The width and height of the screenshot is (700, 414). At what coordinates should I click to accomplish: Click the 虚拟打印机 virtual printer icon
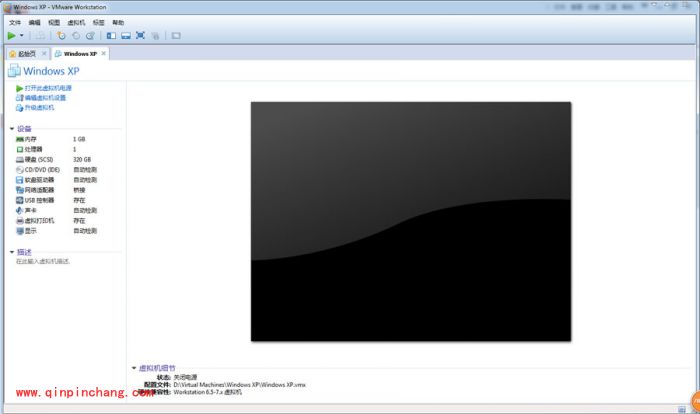tap(20, 221)
